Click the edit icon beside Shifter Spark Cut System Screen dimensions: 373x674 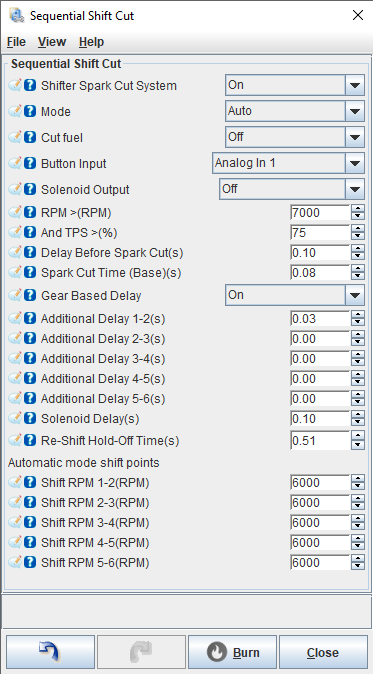(x=15, y=85)
